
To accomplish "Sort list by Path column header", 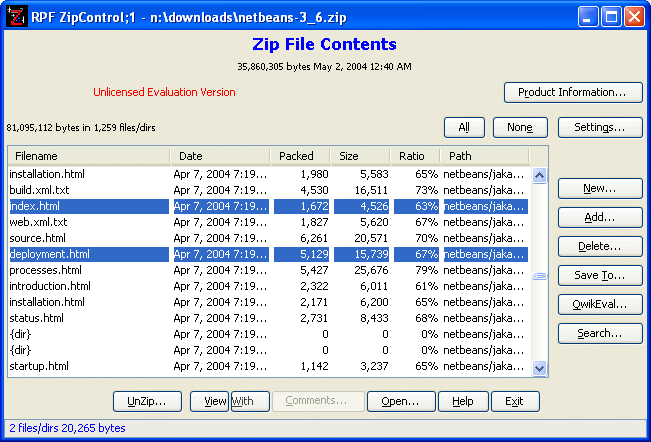I will point(485,156).
